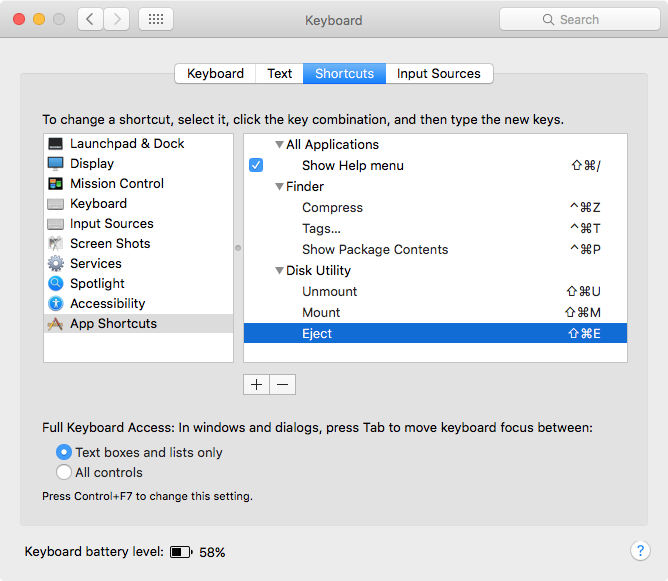The height and width of the screenshot is (581, 668).
Task: Select the Screen Shots category
Action: point(138,244)
